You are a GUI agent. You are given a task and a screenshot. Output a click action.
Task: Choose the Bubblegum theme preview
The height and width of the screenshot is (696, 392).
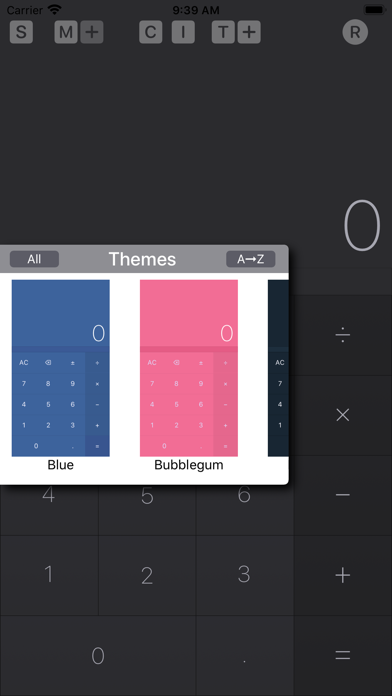click(x=189, y=368)
